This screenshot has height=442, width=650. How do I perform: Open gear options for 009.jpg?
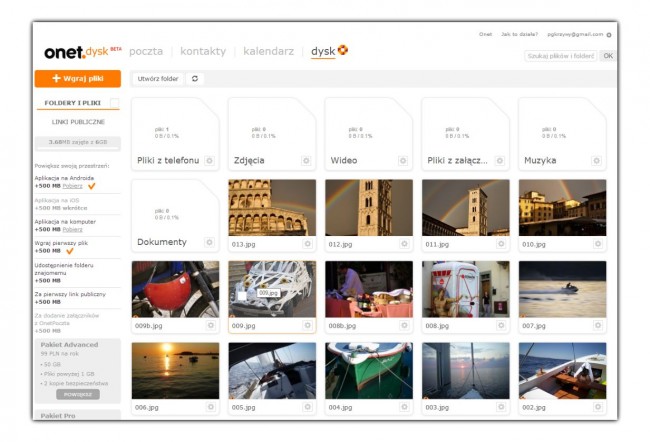click(308, 325)
